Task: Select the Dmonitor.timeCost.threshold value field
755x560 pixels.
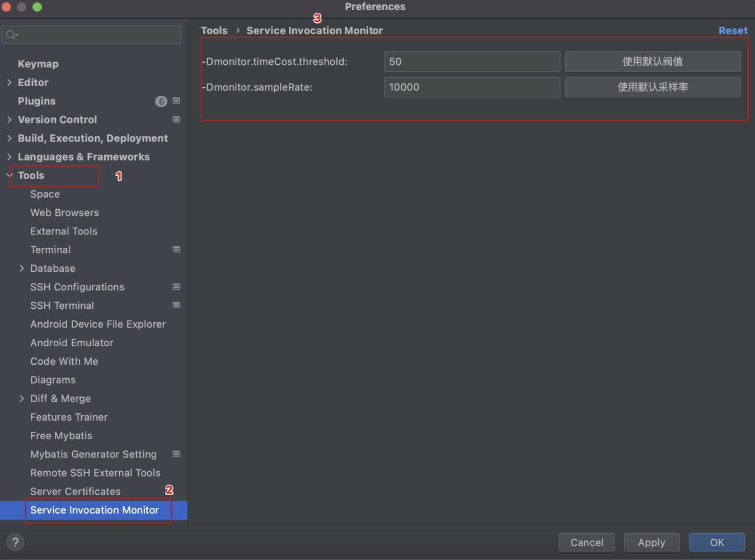Action: pyautogui.click(x=472, y=62)
